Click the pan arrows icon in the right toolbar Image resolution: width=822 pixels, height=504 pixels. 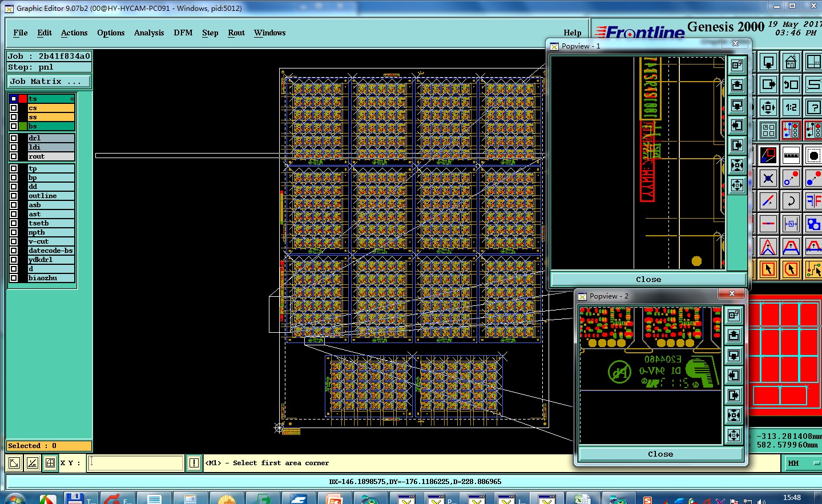(768, 107)
